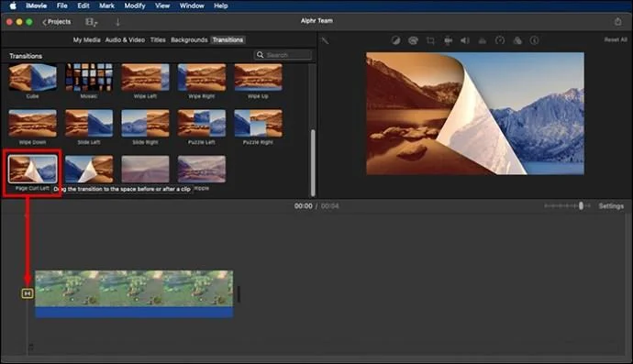Select the Page Curl Left transition
Image resolution: width=633 pixels, height=364 pixels.
[x=33, y=169]
